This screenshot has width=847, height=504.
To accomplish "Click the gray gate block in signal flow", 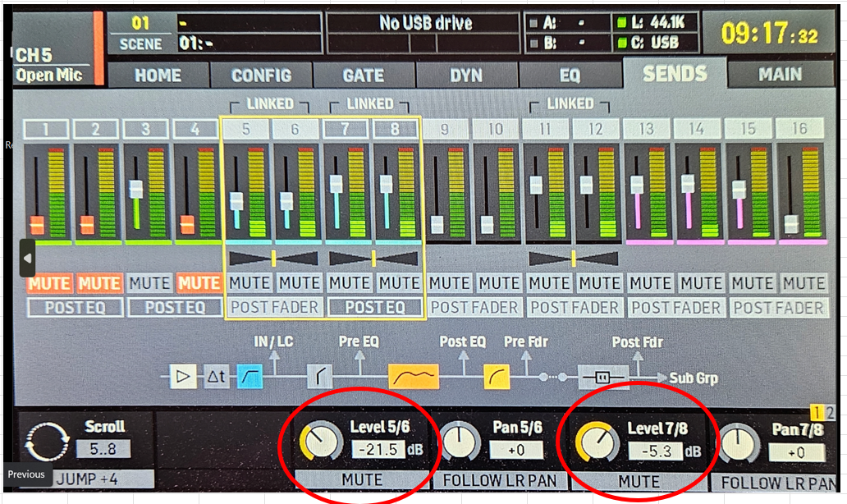I will tap(319, 377).
